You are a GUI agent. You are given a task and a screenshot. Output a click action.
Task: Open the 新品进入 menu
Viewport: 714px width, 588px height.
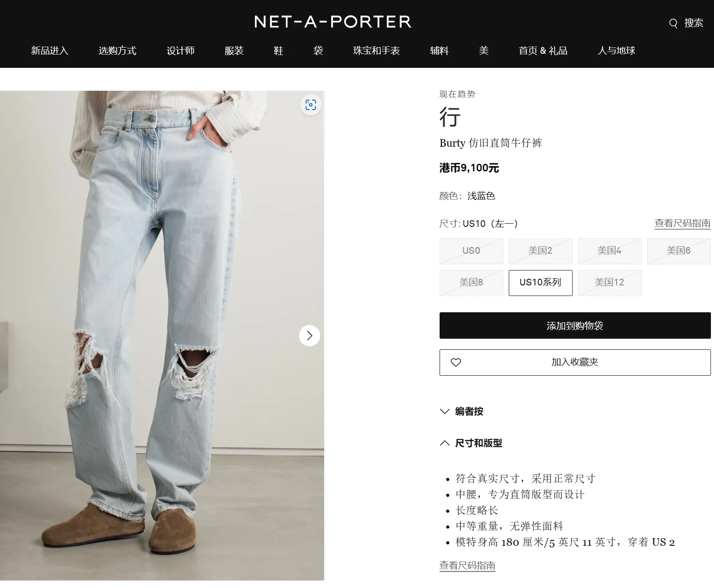coord(50,51)
